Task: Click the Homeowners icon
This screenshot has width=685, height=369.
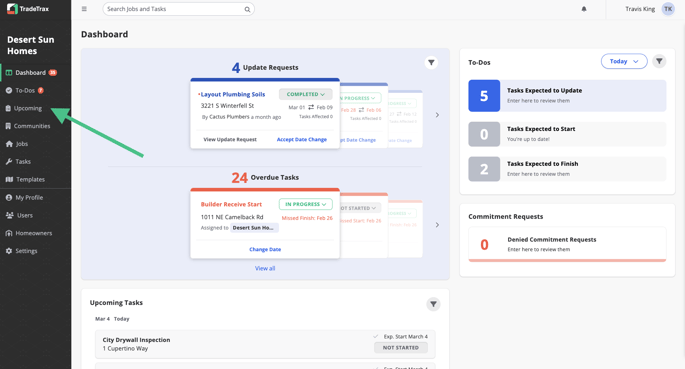Action: (x=9, y=233)
